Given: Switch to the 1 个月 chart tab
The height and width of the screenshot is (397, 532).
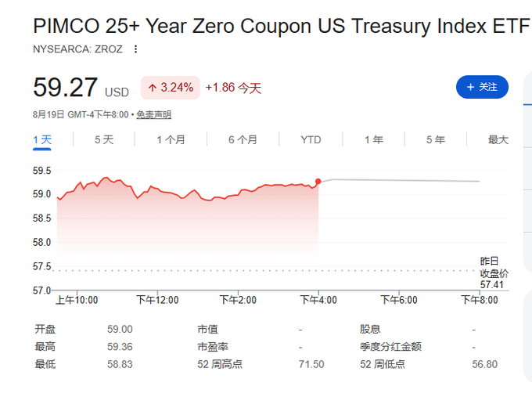Looking at the screenshot, I should pos(171,139).
